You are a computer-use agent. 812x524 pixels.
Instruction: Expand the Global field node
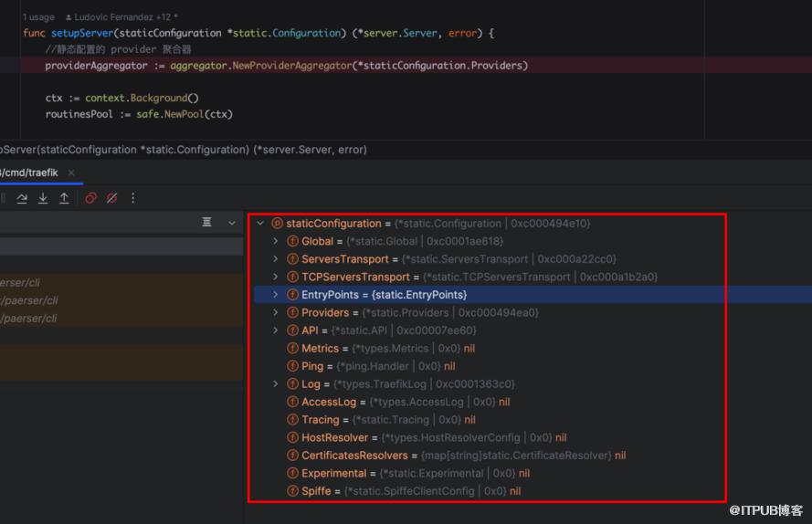(x=276, y=241)
